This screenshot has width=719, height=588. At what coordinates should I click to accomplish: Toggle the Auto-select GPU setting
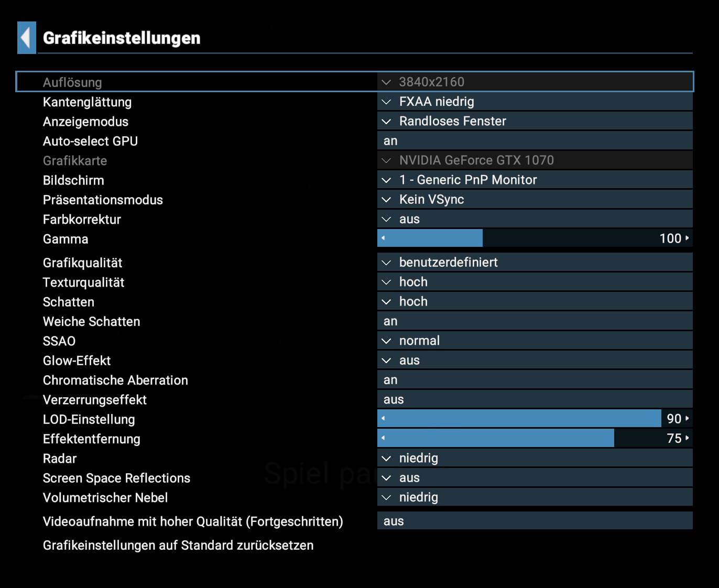coord(535,140)
